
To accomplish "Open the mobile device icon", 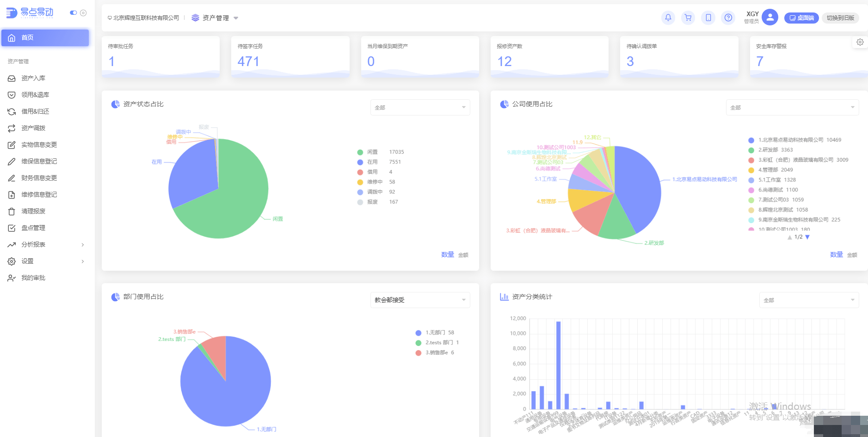I will pyautogui.click(x=708, y=18).
